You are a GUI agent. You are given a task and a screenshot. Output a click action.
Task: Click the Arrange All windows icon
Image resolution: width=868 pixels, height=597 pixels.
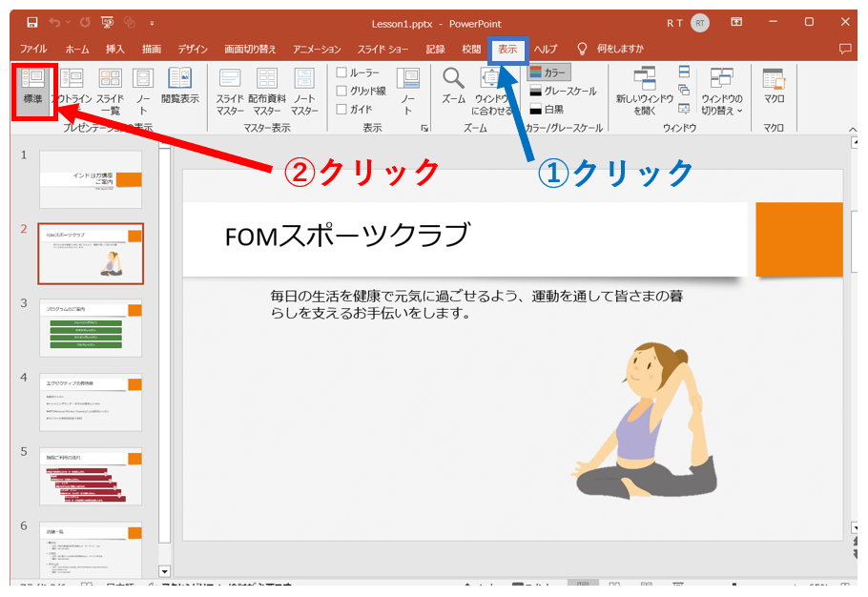[x=684, y=72]
